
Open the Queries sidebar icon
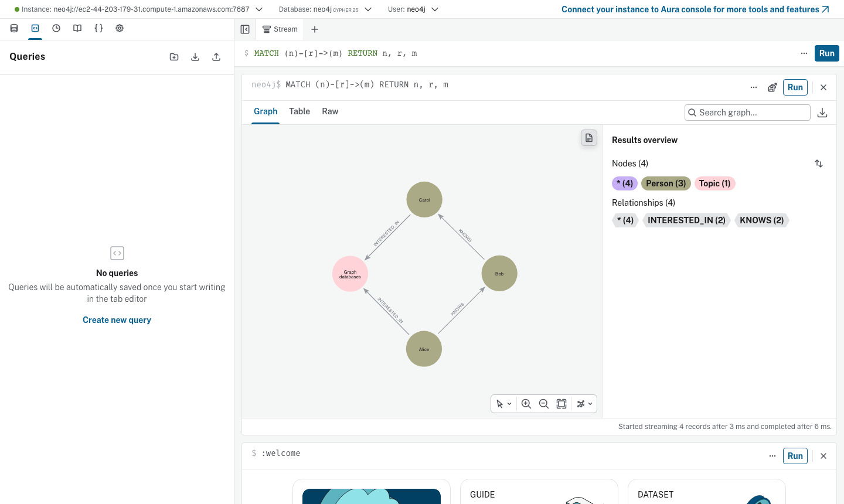tap(35, 28)
